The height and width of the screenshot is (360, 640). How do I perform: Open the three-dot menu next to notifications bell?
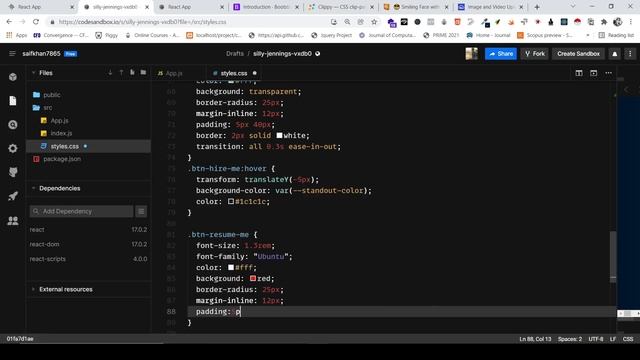pos(630,54)
